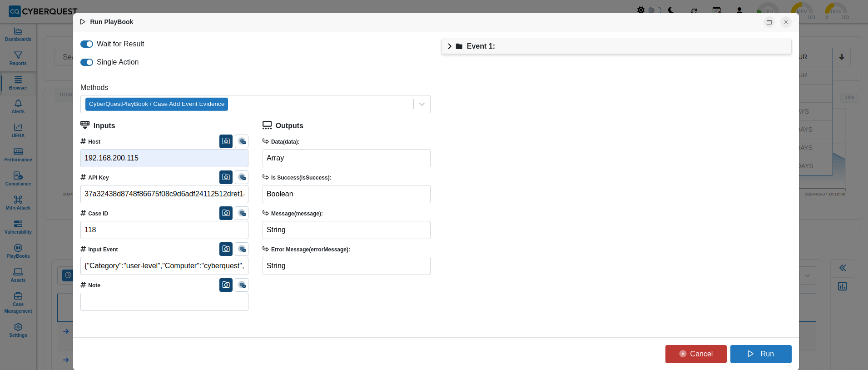Click the Case ID snapshot icon button

pyautogui.click(x=226, y=213)
